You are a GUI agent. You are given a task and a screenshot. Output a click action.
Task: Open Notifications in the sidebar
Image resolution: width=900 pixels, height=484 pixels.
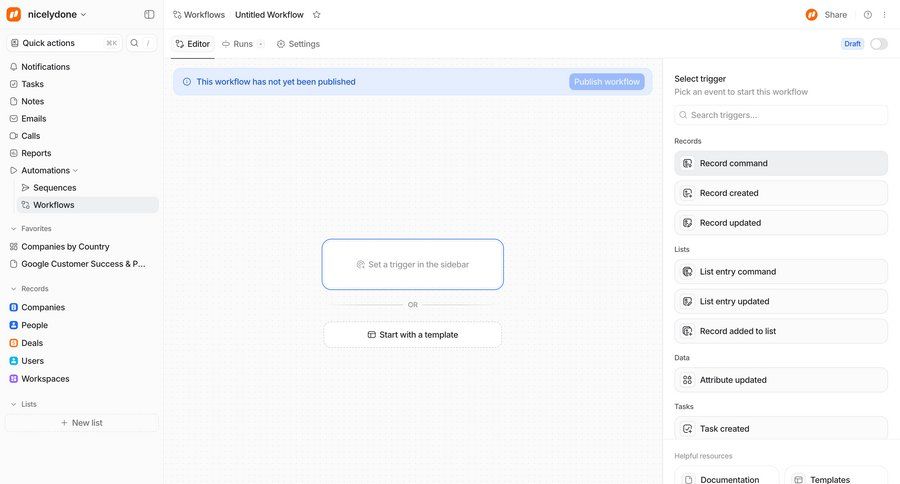[x=45, y=67]
